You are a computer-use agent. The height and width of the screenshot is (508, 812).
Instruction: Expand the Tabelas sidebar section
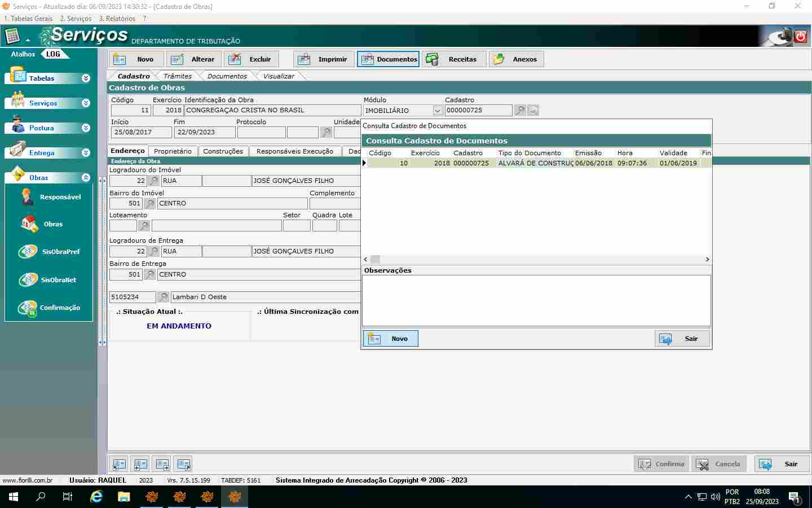[86, 78]
